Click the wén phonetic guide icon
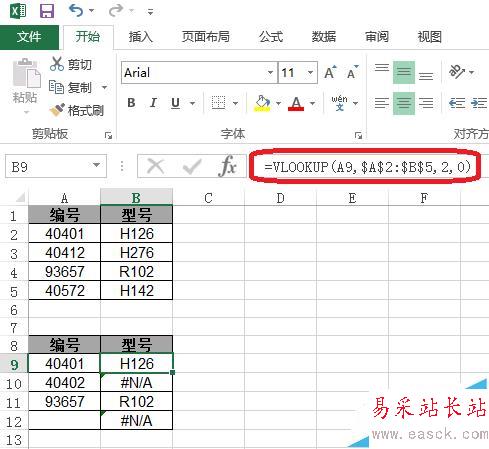 339,103
